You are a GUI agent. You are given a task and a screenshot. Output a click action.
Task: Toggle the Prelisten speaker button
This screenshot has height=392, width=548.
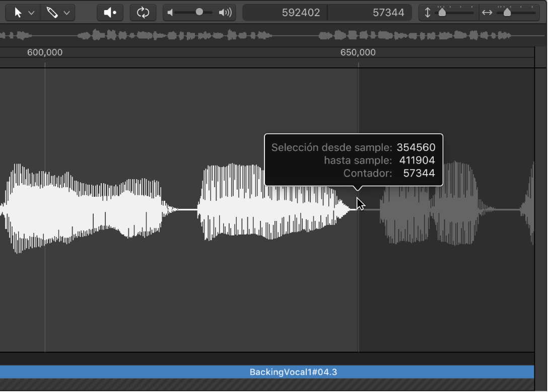[x=110, y=13]
